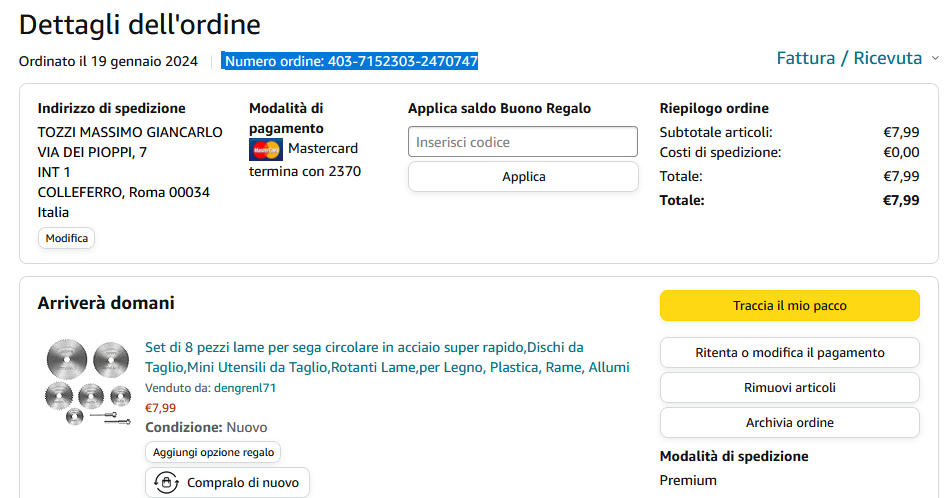Focus the Inserisci codice gift card field
The height and width of the screenshot is (498, 951).
522,142
